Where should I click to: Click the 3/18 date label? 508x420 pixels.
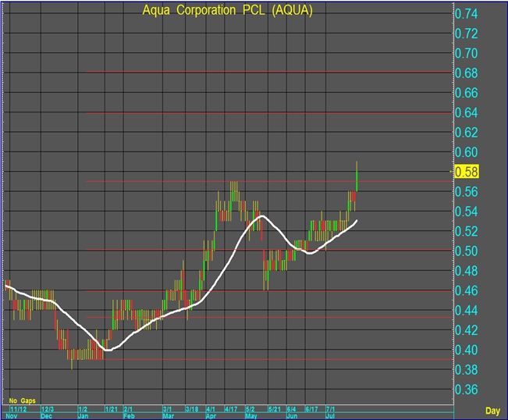click(x=192, y=409)
